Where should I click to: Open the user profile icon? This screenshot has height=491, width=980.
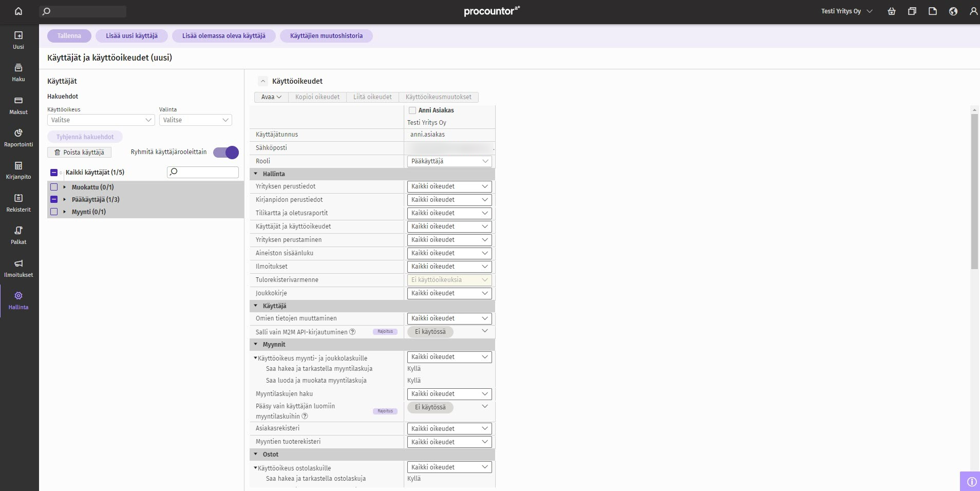coord(973,11)
